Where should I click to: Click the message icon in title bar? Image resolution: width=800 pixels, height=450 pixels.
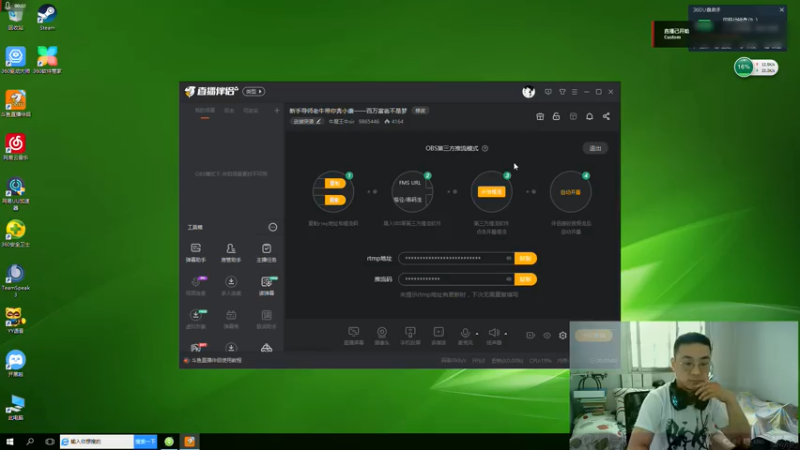[x=548, y=92]
